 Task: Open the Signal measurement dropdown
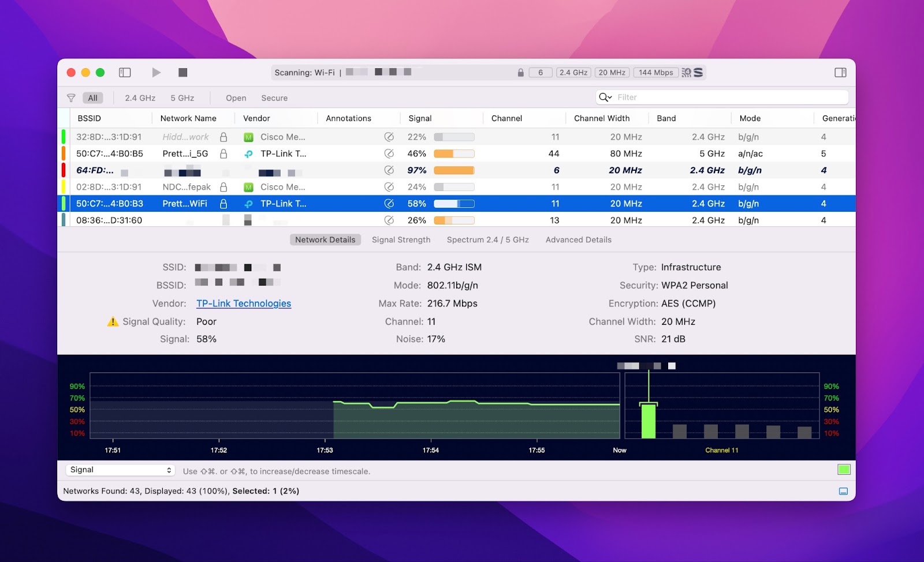coord(120,470)
